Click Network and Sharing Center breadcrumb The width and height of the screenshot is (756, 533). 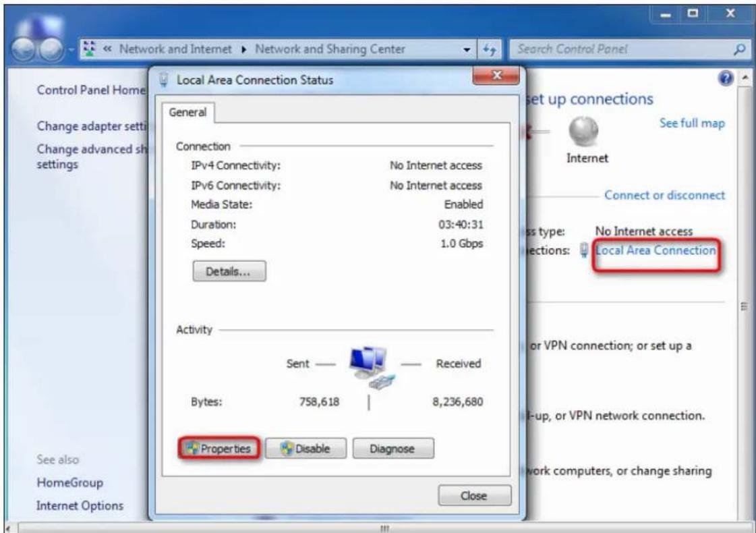click(330, 49)
